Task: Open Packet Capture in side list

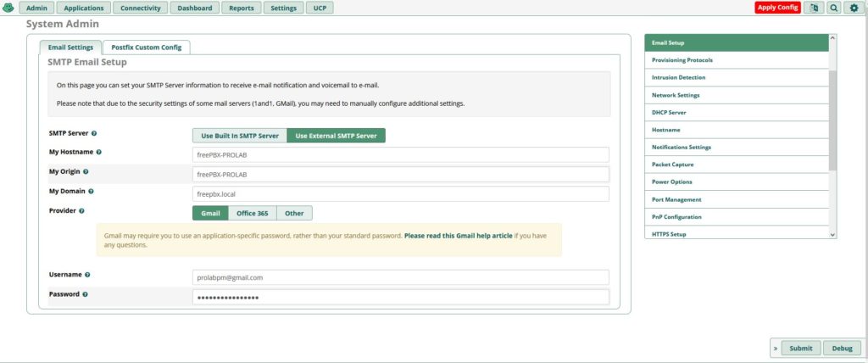Action: [x=737, y=165]
